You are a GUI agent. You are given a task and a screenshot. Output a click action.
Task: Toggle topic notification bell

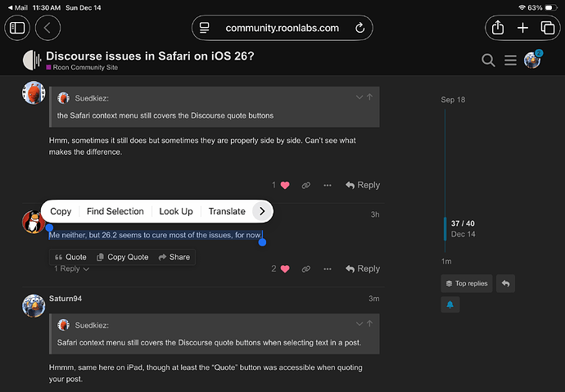click(x=450, y=304)
